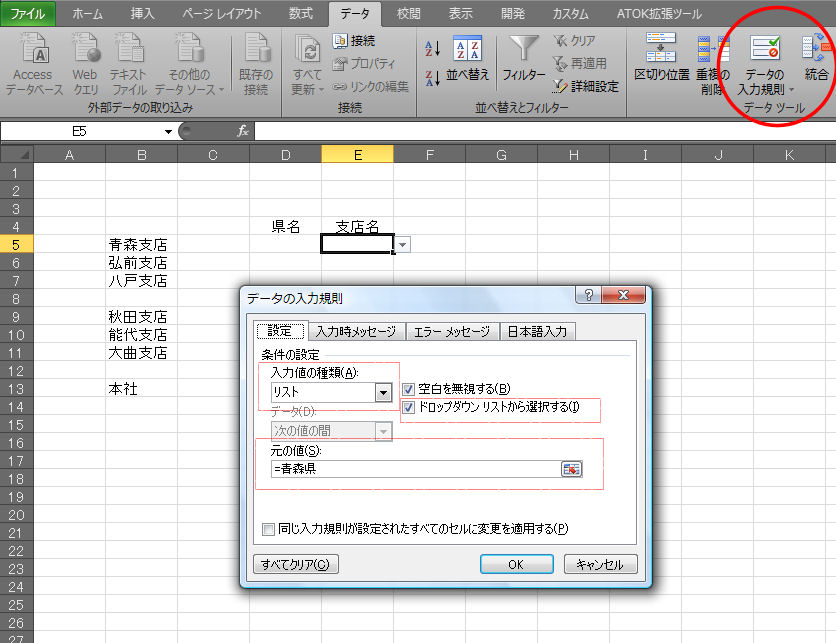Open the 入力値の種類 リスト dropdown
This screenshot has height=643, width=836.
pos(383,392)
